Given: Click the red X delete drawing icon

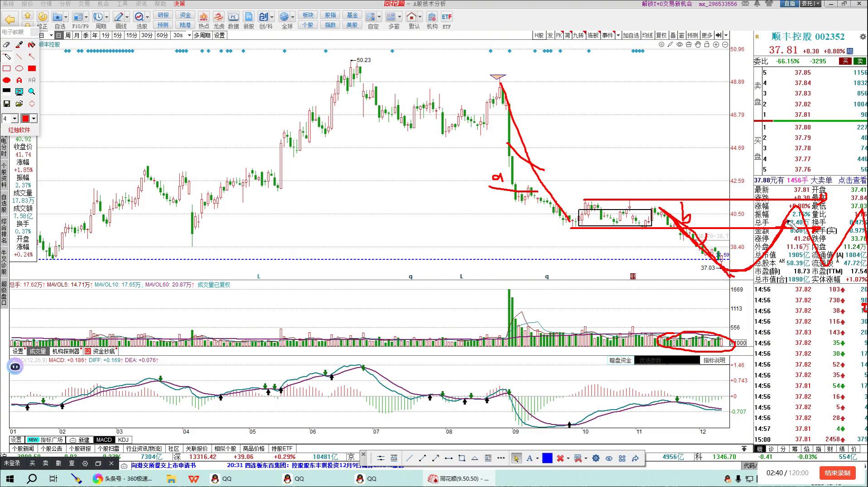Looking at the screenshot, I should pos(560,458).
